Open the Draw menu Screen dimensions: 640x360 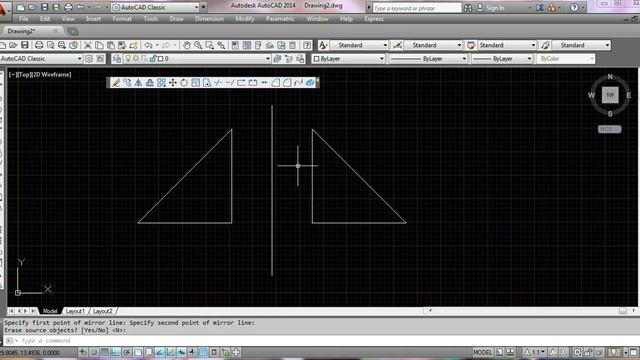click(176, 19)
